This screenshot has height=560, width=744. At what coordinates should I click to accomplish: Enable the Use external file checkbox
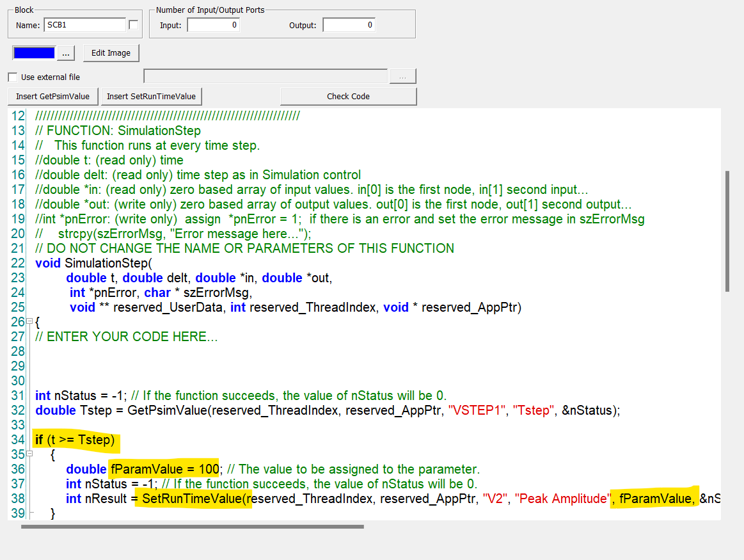pyautogui.click(x=13, y=77)
